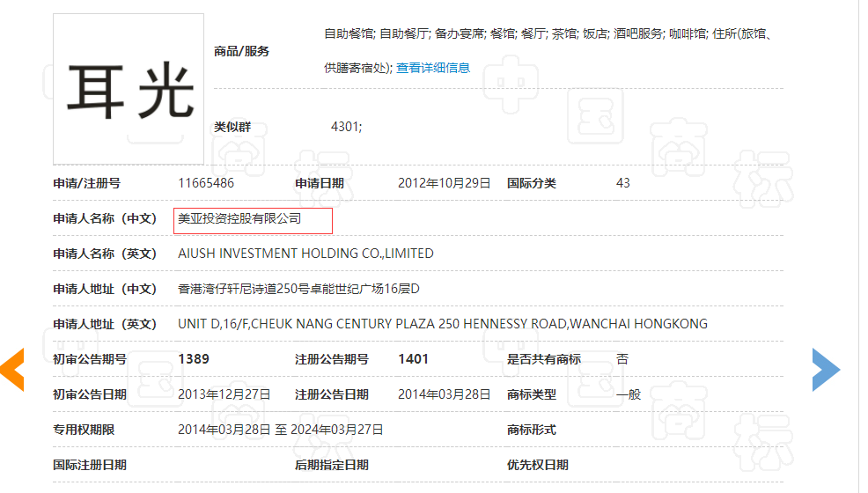Screen dimensions: 868x493
Task: Click applicant name 美亚投资控股有限公司
Action: pos(239,218)
